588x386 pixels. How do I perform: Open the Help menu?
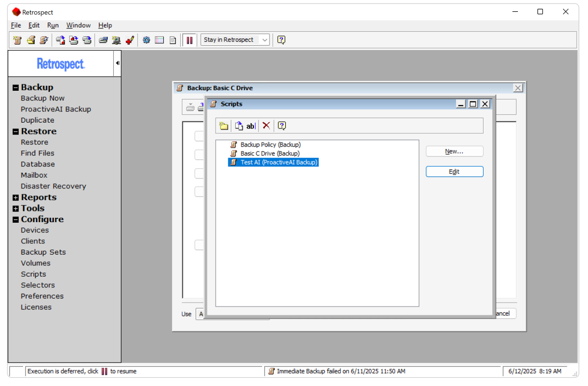point(105,26)
